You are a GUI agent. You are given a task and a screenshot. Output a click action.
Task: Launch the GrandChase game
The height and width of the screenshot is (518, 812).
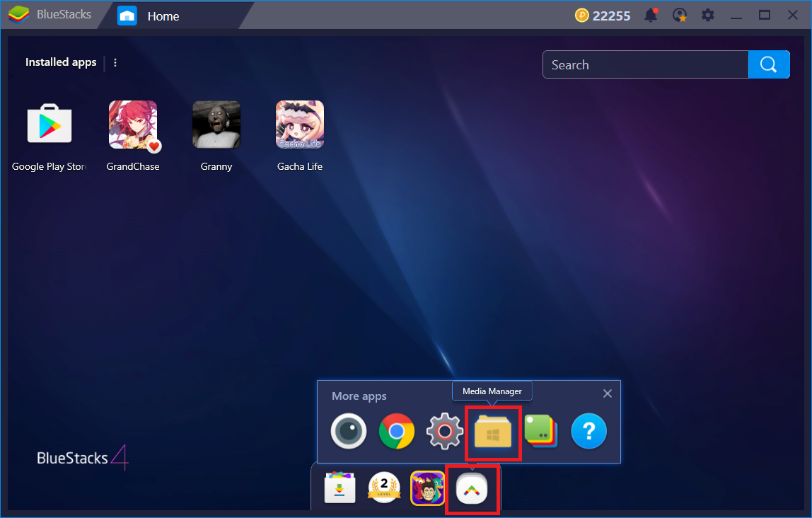tap(133, 125)
